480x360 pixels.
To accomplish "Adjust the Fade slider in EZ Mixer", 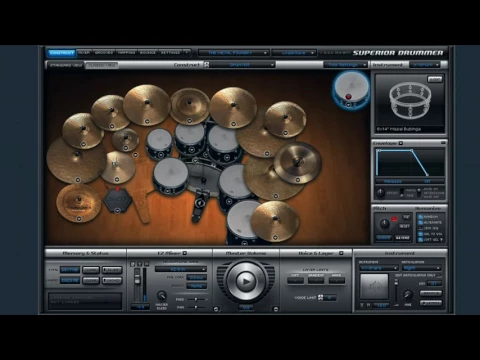I will coord(196,299).
